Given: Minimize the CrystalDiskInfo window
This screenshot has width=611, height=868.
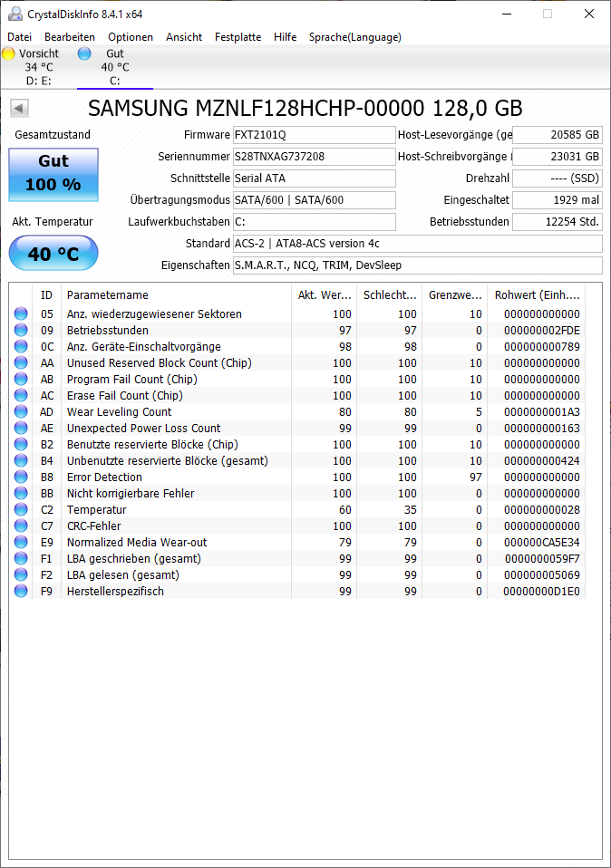Looking at the screenshot, I should click(x=507, y=14).
